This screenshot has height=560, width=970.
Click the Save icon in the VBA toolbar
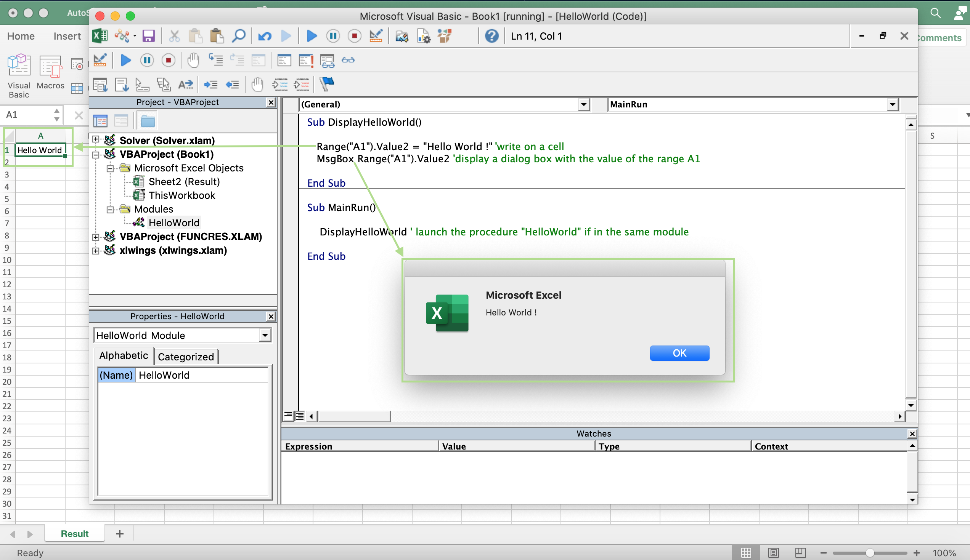148,36
